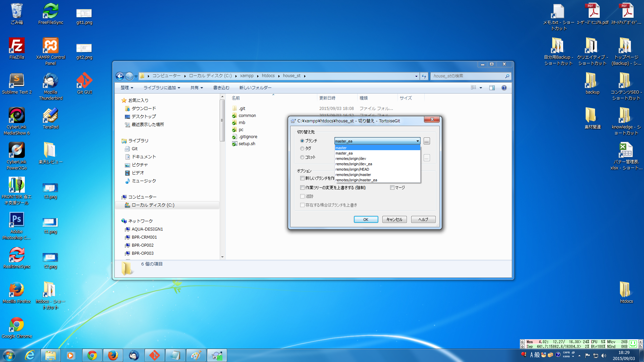This screenshot has width=644, height=362.
Task: Open Git GUI desktop icon
Action: (84, 83)
